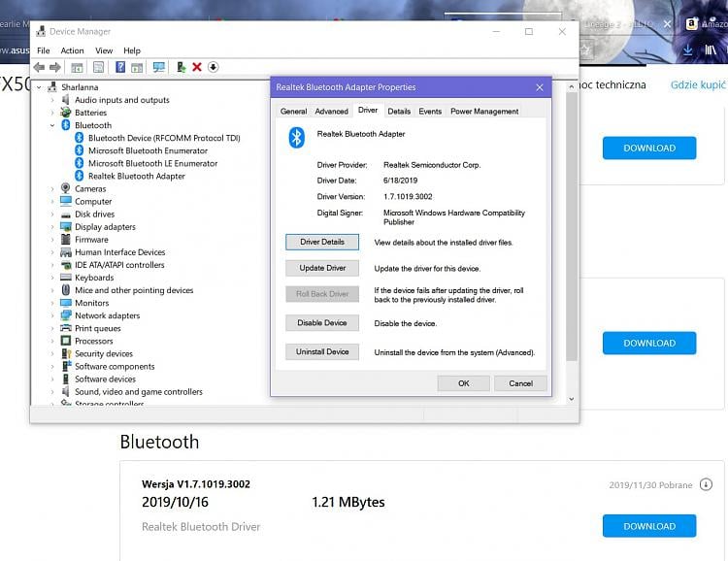Open the View menu
This screenshot has height=561, width=728.
click(104, 50)
